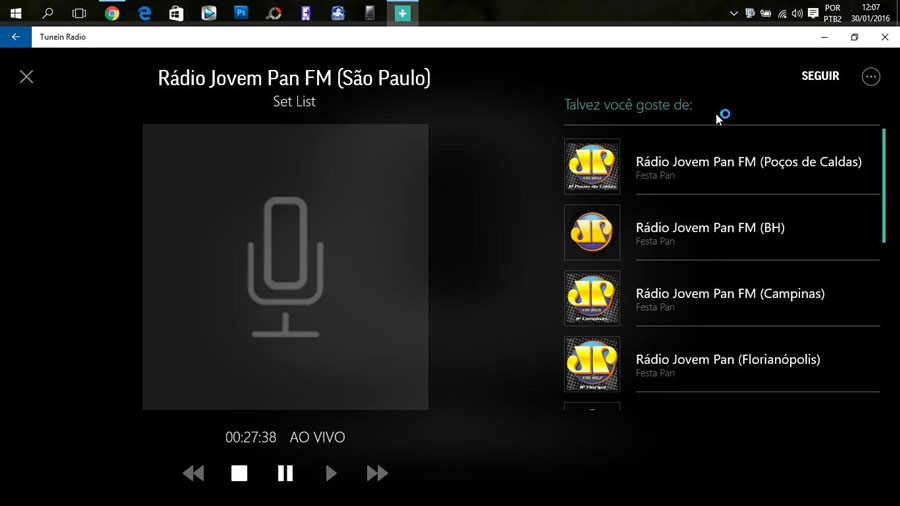Open Rádio Jovem Pan FM (Poços de Caldas)
This screenshot has height=506, width=900.
pyautogui.click(x=722, y=166)
